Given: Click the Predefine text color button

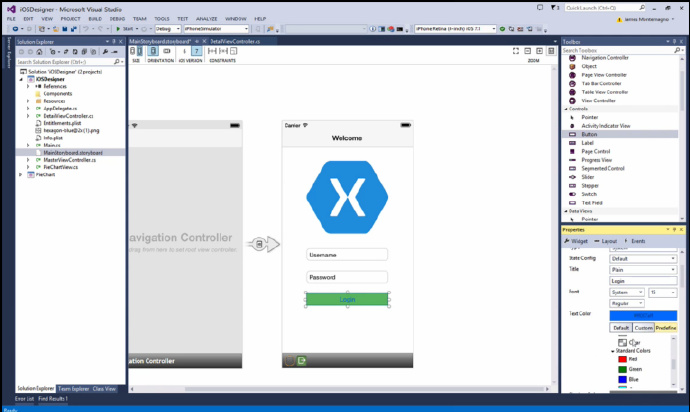Looking at the screenshot, I should [x=666, y=328].
